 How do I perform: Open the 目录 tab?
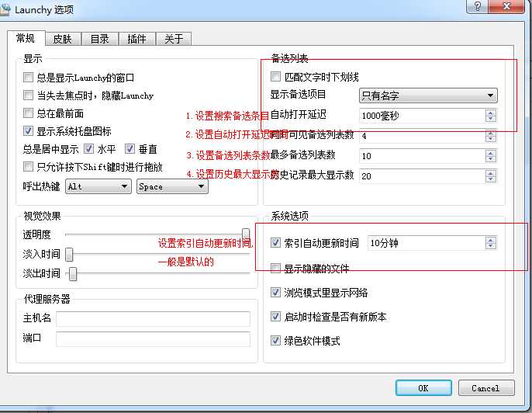(100, 39)
